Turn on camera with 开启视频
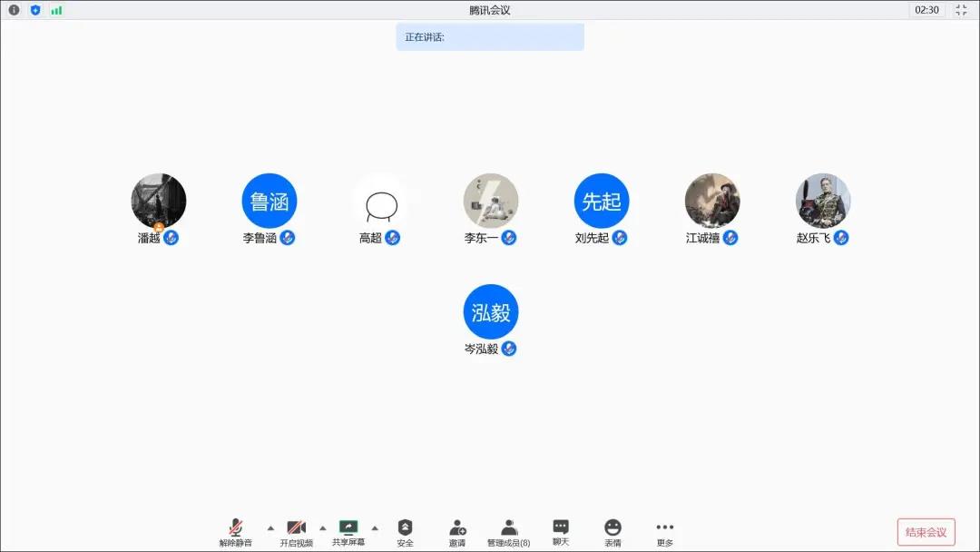Image resolution: width=980 pixels, height=552 pixels. (296, 531)
